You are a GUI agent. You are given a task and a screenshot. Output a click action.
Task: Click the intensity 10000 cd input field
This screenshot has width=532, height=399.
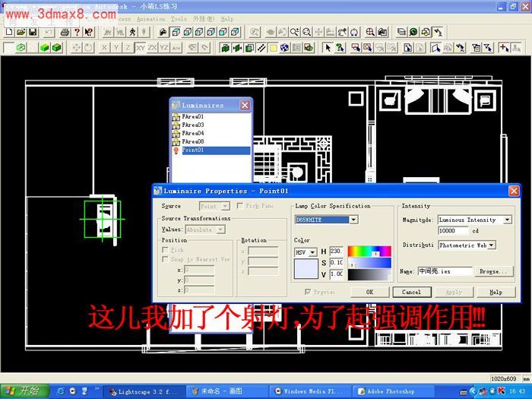tap(454, 231)
